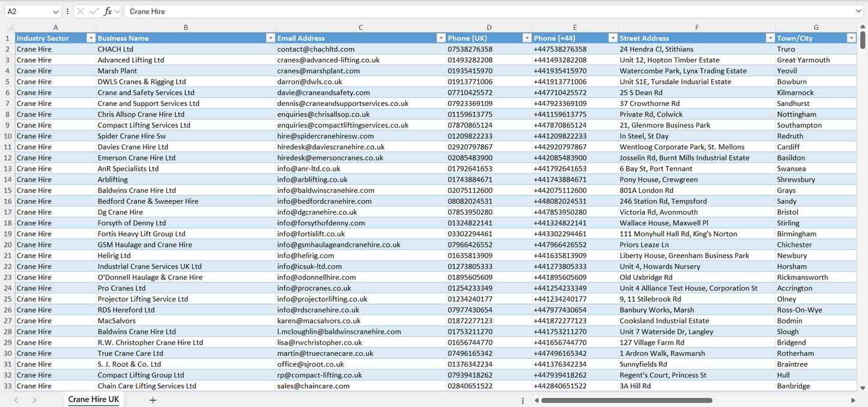Select cell Fortis Heavy Lift Group Ltd

point(186,234)
